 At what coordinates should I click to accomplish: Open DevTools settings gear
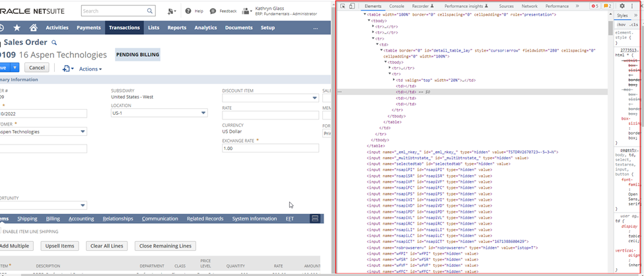pyautogui.click(x=622, y=6)
